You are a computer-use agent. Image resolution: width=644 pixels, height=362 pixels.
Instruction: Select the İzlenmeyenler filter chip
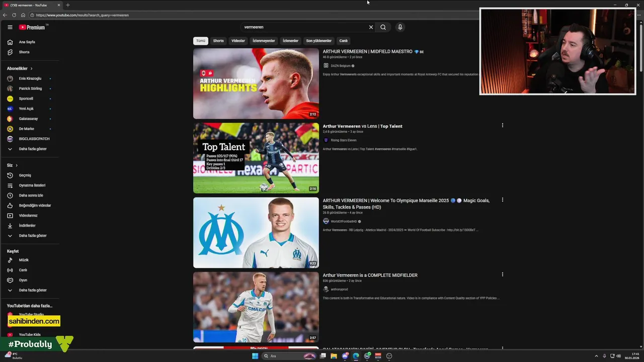point(264,41)
